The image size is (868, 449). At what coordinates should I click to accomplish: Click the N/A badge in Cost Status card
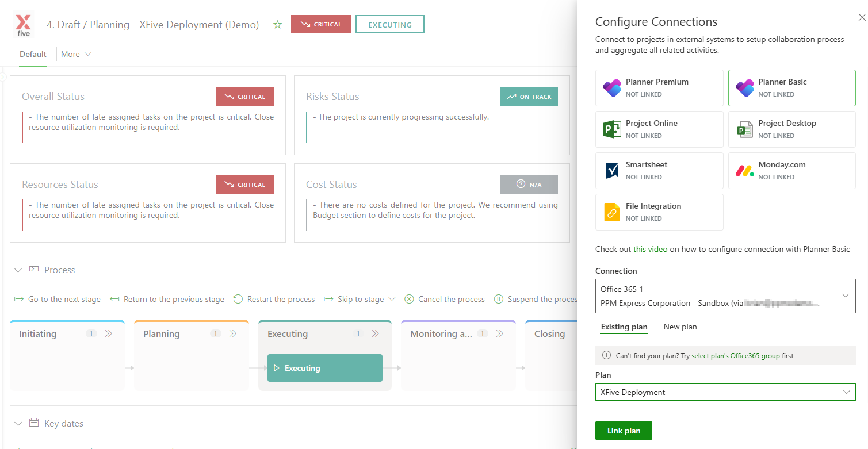point(529,185)
